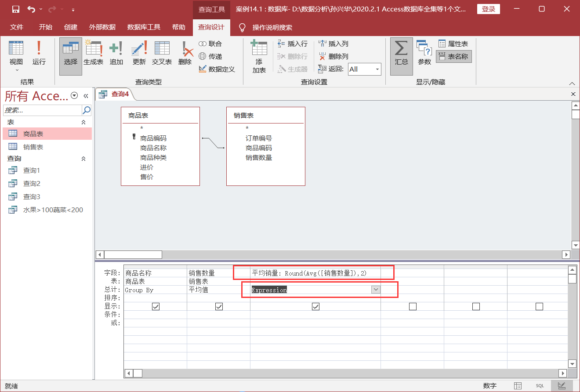Image resolution: width=580 pixels, height=392 pixels.
Task: Show the 属性表 property sheet
Action: pyautogui.click(x=453, y=44)
